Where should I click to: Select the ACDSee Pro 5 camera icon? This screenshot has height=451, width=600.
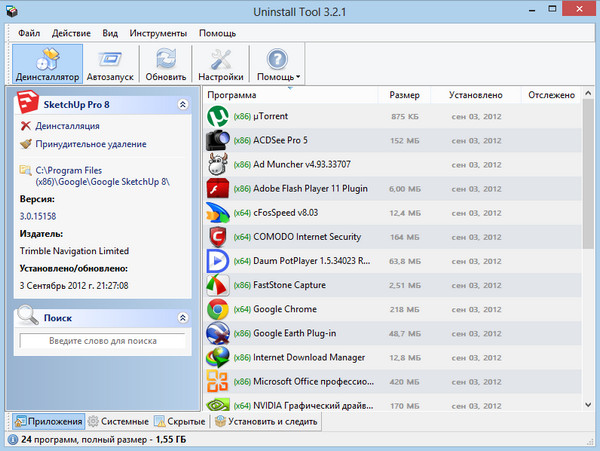pyautogui.click(x=218, y=140)
